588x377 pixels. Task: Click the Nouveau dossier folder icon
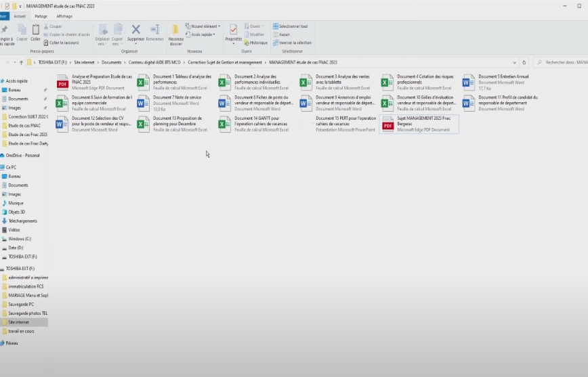[175, 29]
